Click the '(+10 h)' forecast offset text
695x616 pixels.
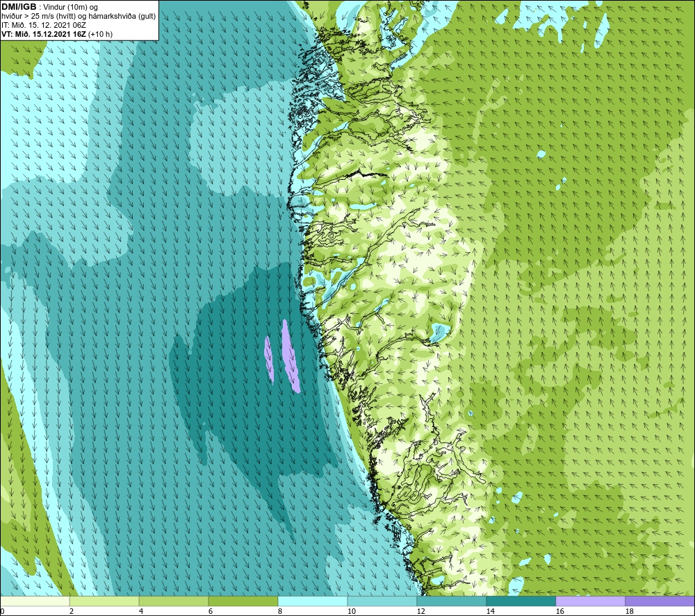pos(101,34)
